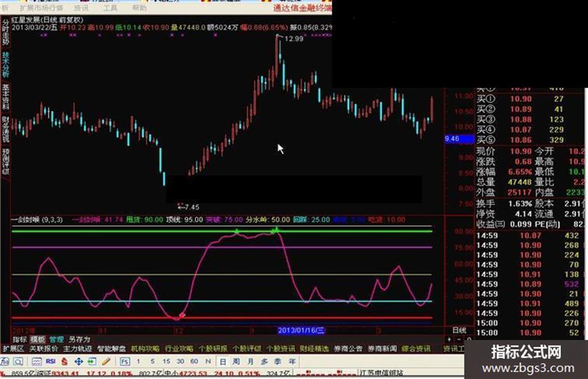Open the 行业攻略 tab
Image resolution: width=588 pixels, height=379 pixels.
(179, 349)
